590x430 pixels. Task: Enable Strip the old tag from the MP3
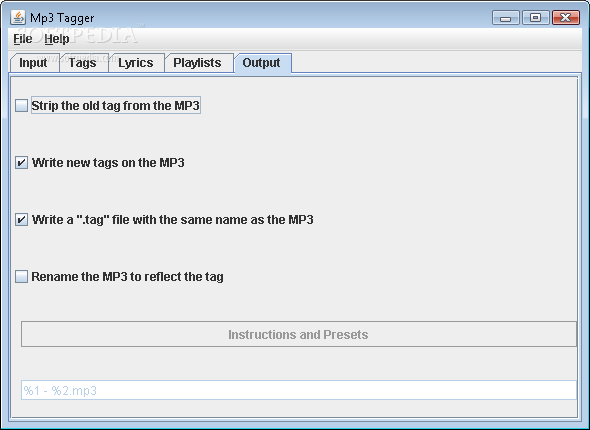point(21,106)
